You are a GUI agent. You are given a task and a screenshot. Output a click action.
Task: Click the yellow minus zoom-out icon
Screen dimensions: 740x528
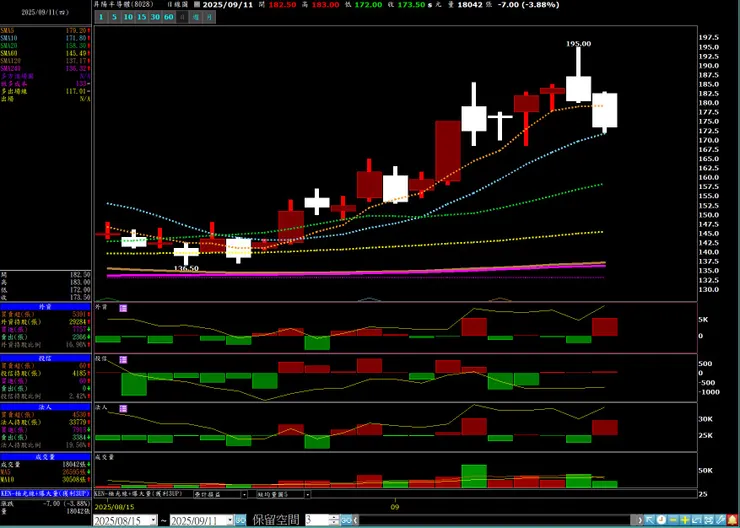pyautogui.click(x=673, y=520)
